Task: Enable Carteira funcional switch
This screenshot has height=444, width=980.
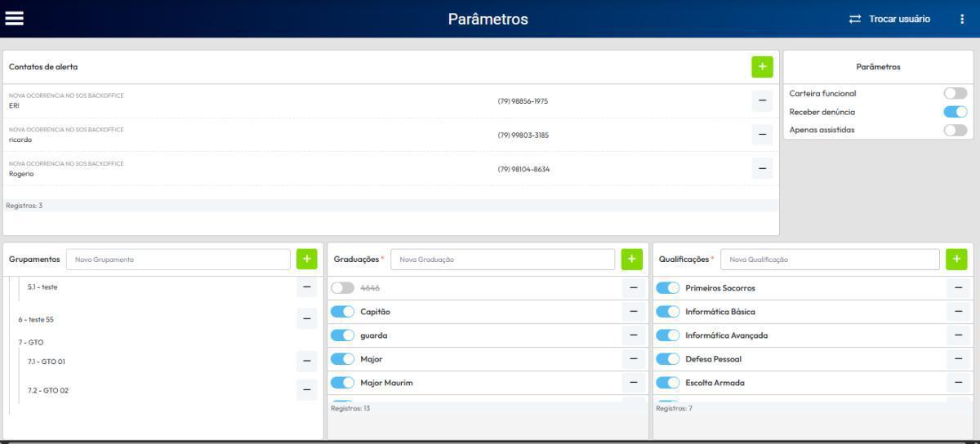Action: click(x=955, y=94)
